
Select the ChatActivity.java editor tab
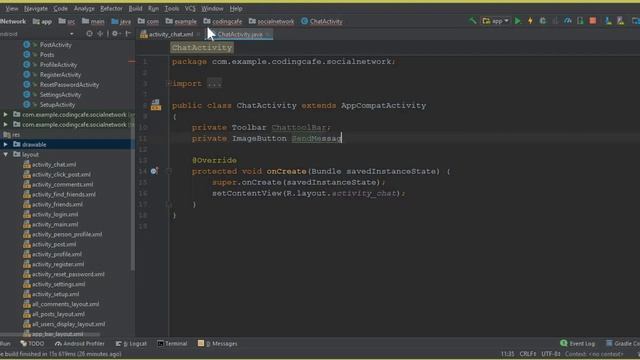240,34
